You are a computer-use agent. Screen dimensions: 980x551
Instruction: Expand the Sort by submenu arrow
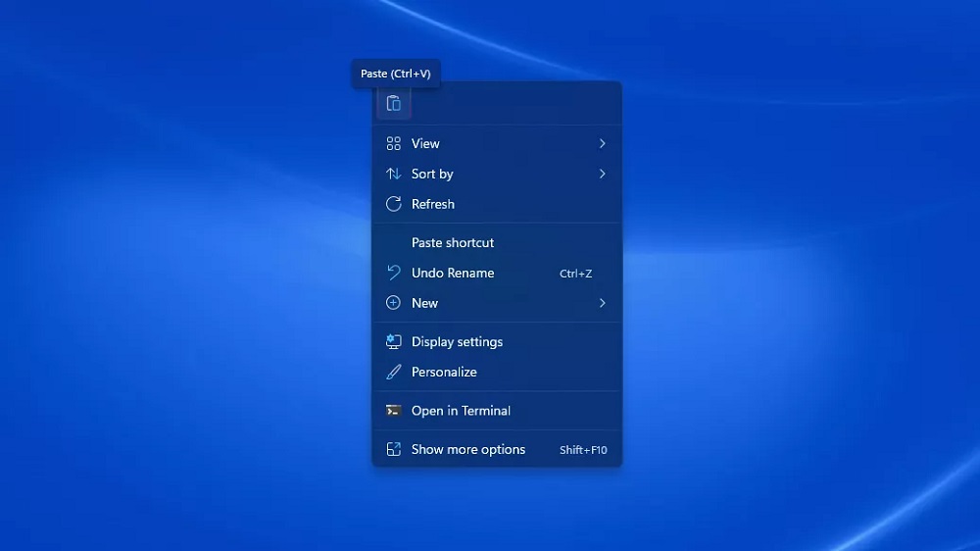coord(602,175)
